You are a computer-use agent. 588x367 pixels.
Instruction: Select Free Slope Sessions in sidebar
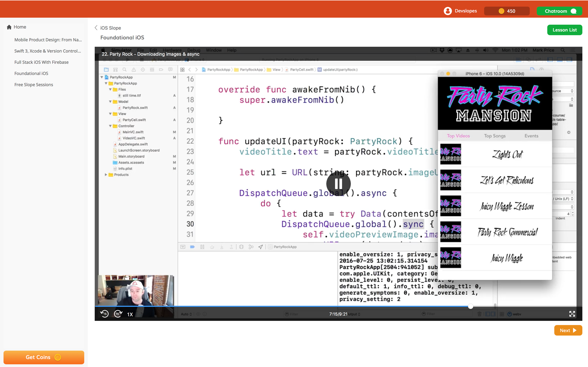tap(34, 84)
